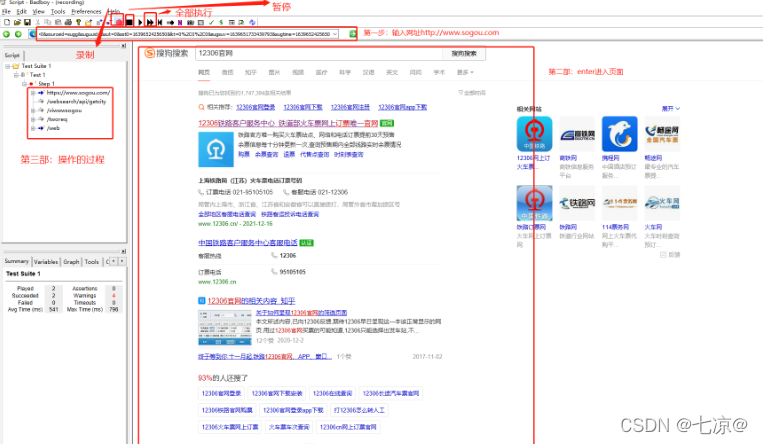Click the black Stop playback button
Image resolution: width=763 pixels, height=444 pixels.
(129, 22)
